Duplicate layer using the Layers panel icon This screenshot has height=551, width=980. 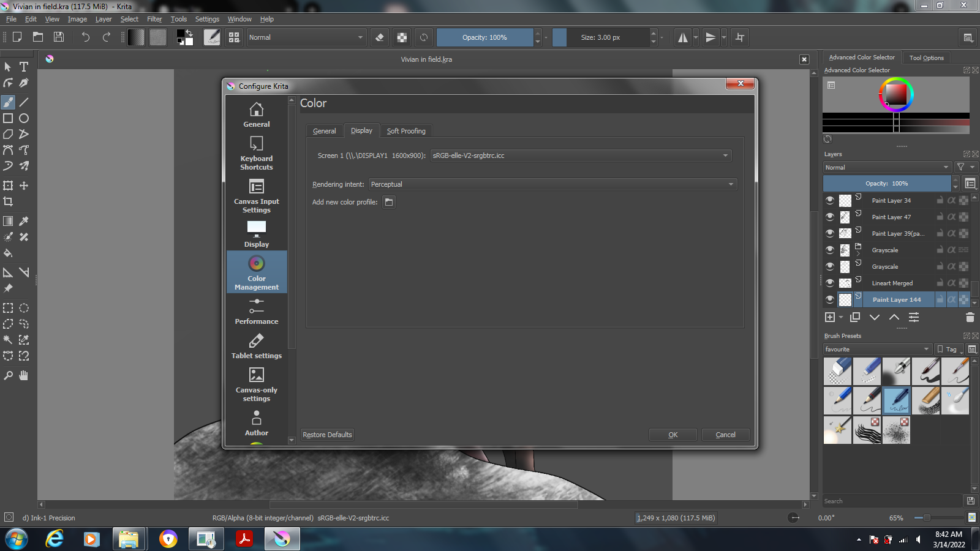(x=855, y=317)
